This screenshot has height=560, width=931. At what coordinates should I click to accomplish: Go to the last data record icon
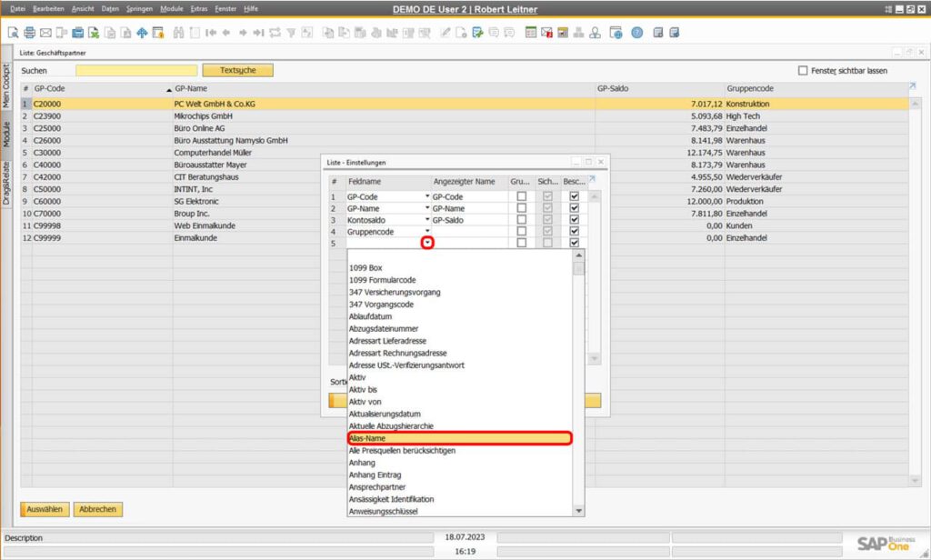[x=258, y=33]
